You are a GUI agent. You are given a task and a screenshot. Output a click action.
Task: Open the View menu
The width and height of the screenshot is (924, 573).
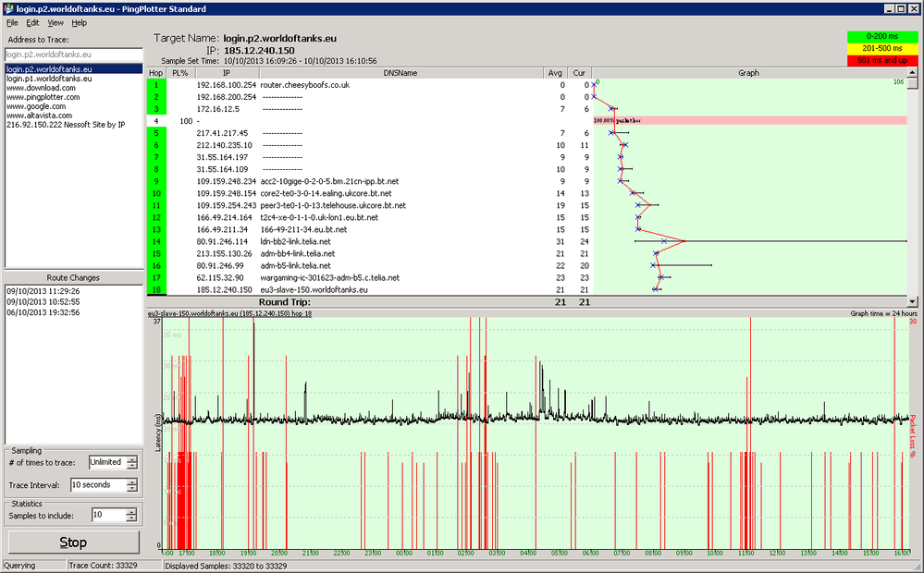55,23
